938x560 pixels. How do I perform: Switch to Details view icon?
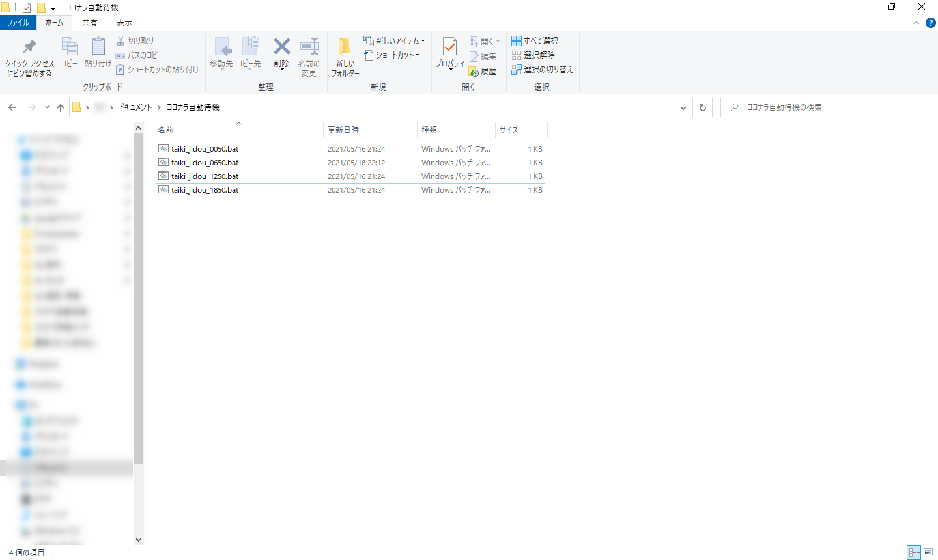click(x=914, y=552)
